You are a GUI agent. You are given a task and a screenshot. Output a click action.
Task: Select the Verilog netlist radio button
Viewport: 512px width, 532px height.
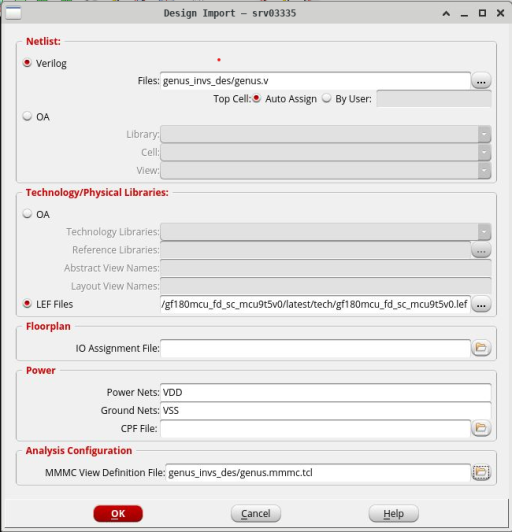click(x=27, y=63)
